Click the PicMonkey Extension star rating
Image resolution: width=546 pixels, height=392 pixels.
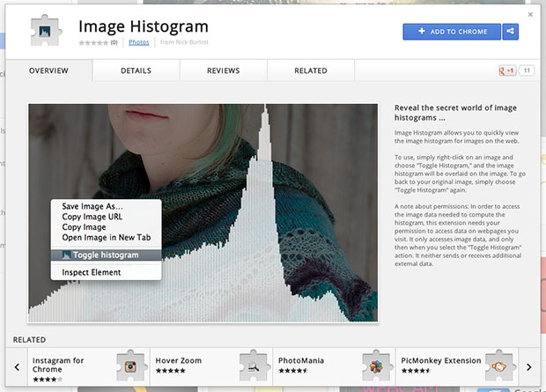click(417, 371)
